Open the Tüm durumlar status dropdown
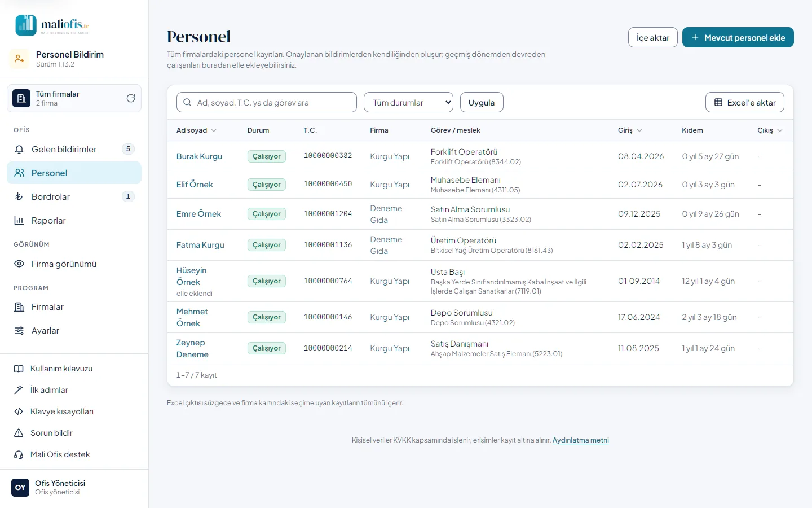This screenshot has width=812, height=508. pos(408,103)
